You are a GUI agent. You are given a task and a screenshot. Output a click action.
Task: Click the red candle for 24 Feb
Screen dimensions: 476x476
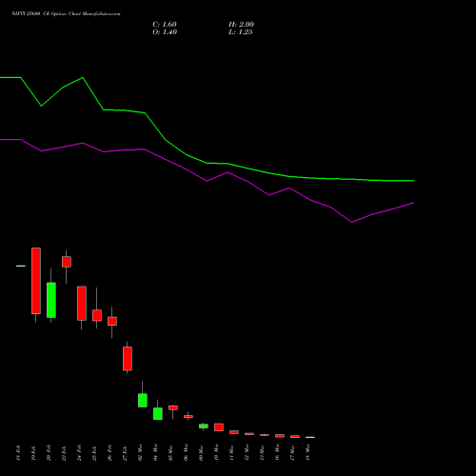[x=82, y=304]
